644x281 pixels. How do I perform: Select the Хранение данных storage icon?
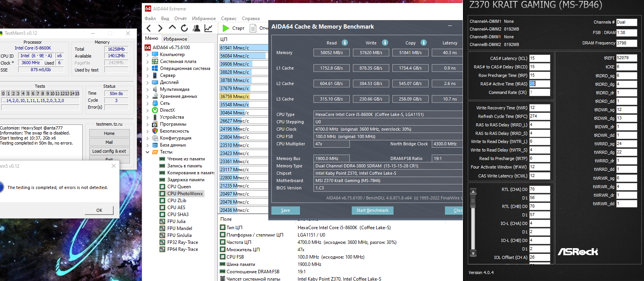coord(155,96)
